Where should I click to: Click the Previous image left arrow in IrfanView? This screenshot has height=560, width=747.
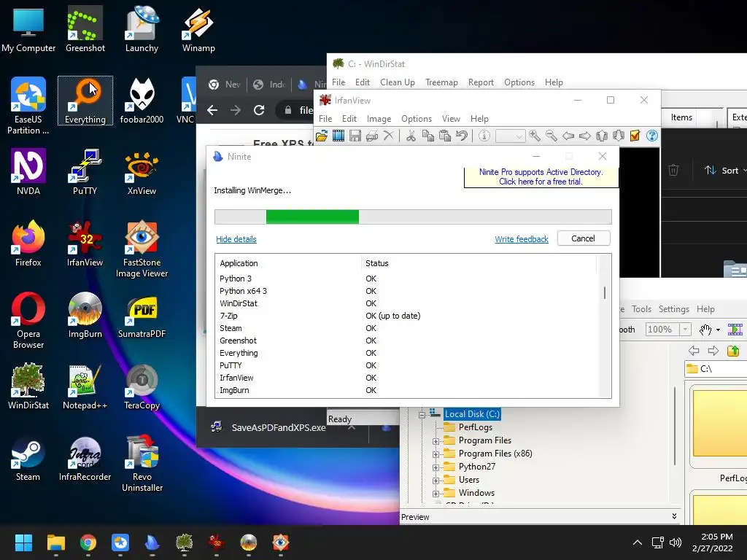[568, 136]
